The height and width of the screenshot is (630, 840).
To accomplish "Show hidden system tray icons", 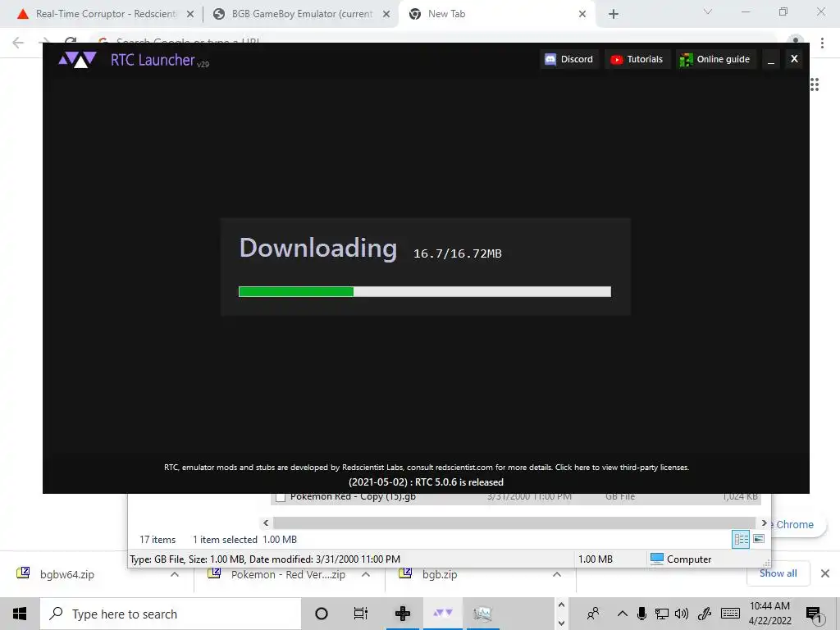I will click(x=622, y=614).
